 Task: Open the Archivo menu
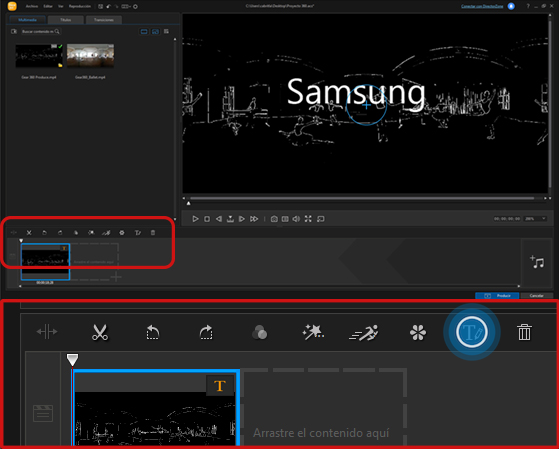(x=32, y=6)
